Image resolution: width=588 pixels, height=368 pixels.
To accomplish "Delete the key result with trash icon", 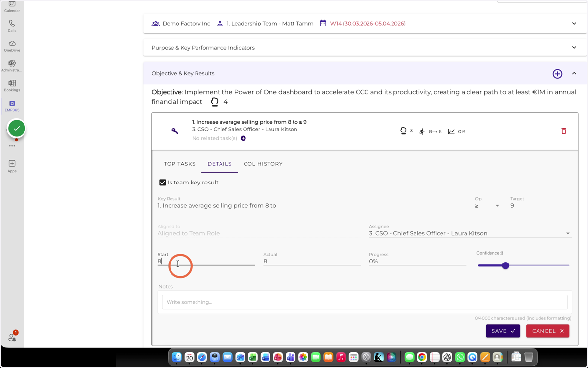I will [x=563, y=131].
